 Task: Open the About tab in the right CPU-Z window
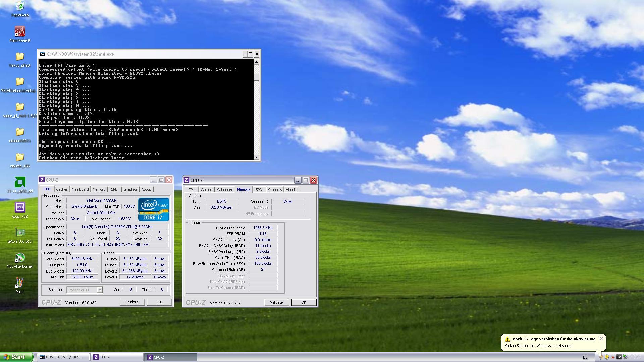pyautogui.click(x=291, y=190)
